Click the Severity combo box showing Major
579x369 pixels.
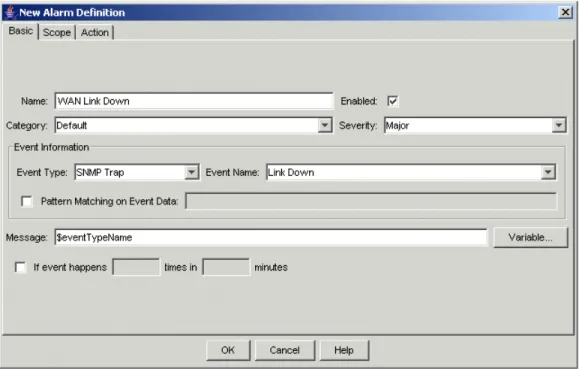475,125
